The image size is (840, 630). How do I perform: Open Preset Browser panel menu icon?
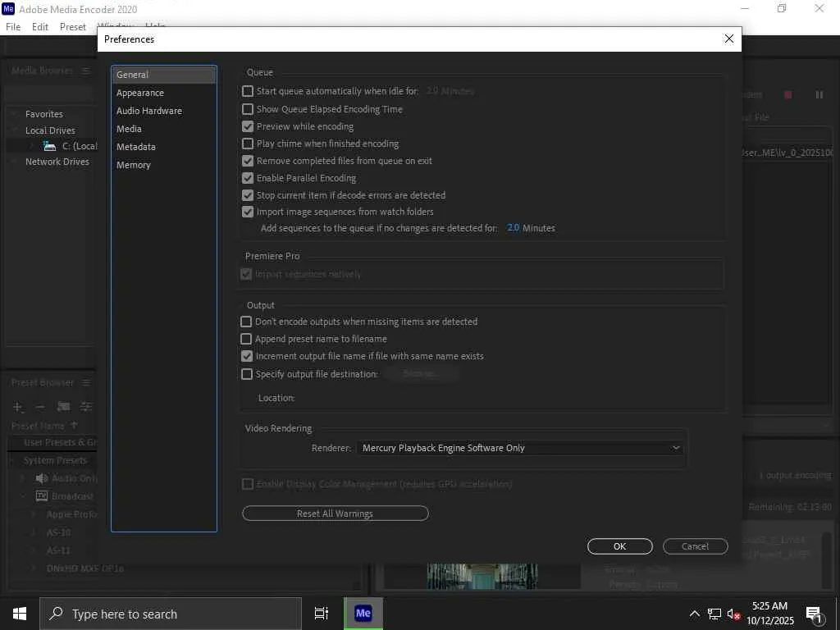[x=86, y=382]
